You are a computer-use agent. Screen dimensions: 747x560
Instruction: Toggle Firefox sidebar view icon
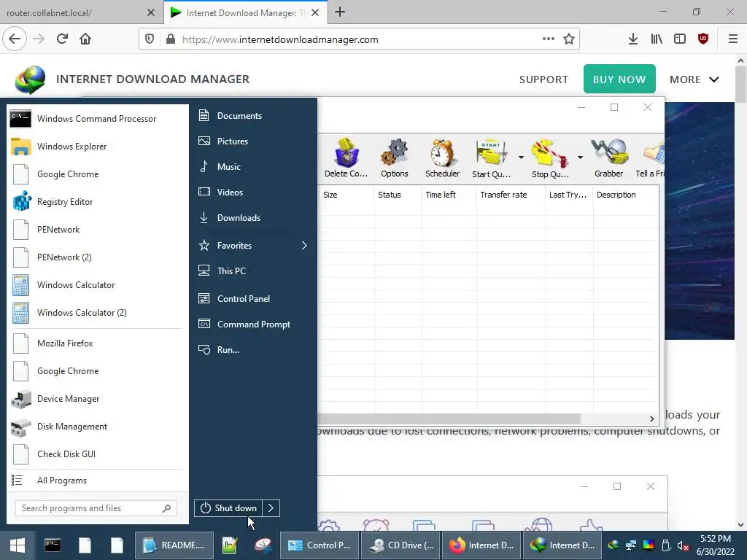[x=680, y=39]
